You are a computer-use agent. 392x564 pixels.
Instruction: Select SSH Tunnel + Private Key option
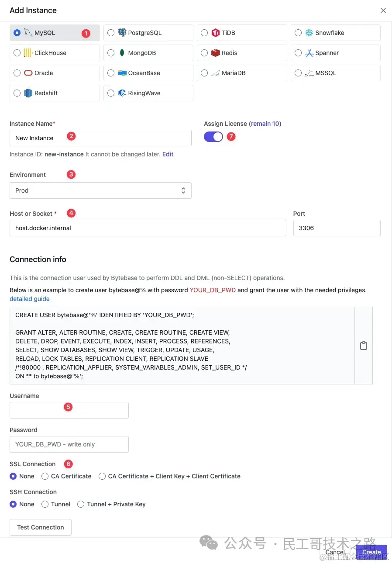point(112,504)
